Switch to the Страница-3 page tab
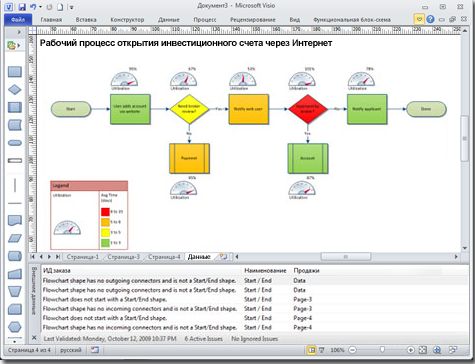The width and height of the screenshot is (475, 364). click(124, 257)
